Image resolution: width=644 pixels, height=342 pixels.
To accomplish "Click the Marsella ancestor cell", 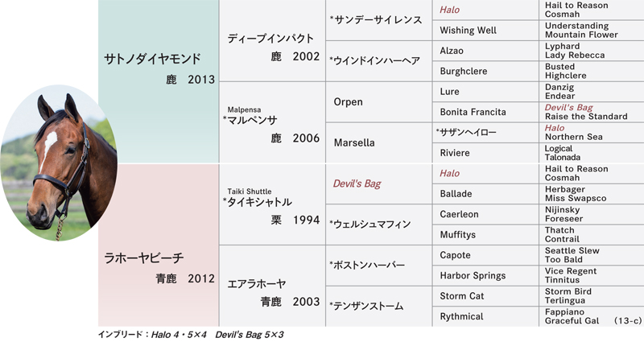I will pos(378,143).
